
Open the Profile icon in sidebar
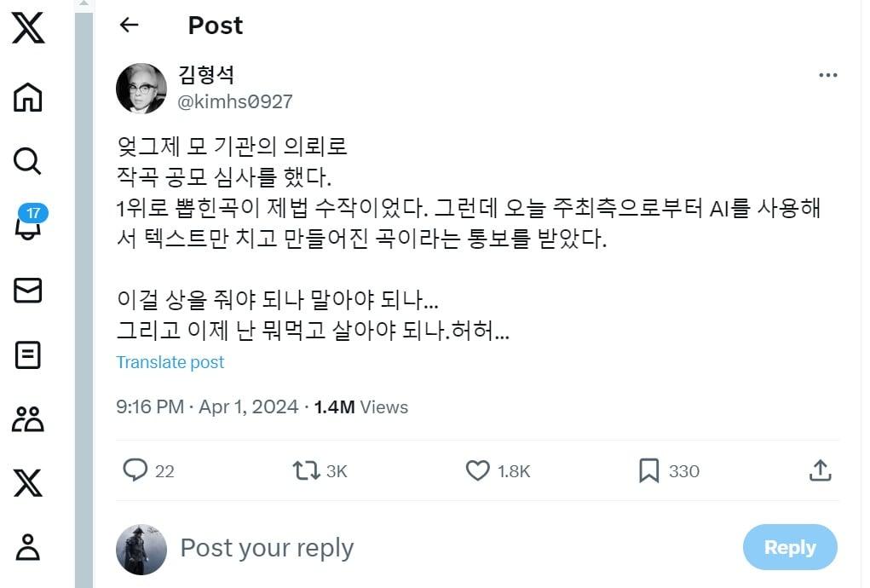pos(28,546)
